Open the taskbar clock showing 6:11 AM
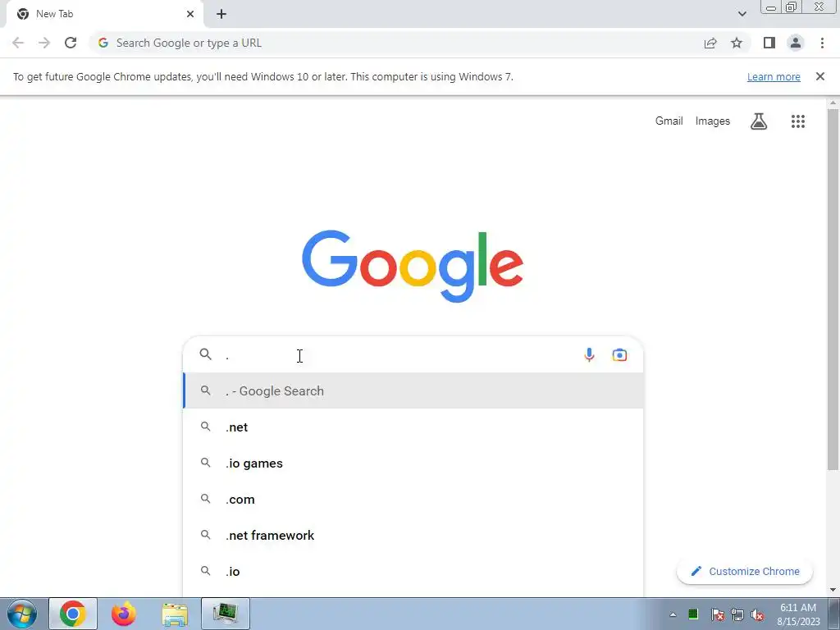 [797, 614]
